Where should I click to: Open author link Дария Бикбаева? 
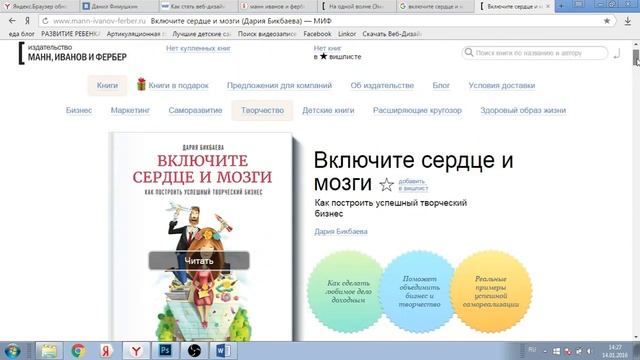tap(341, 231)
